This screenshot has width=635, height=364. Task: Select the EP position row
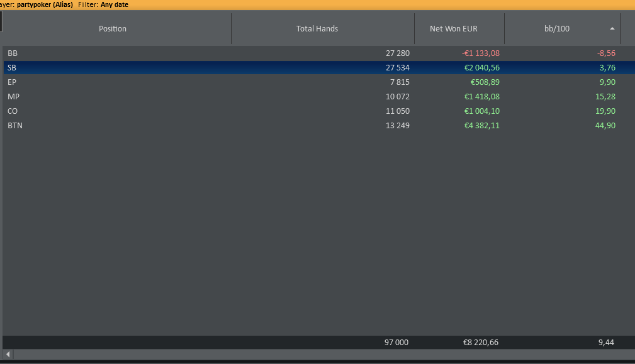pyautogui.click(x=319, y=82)
